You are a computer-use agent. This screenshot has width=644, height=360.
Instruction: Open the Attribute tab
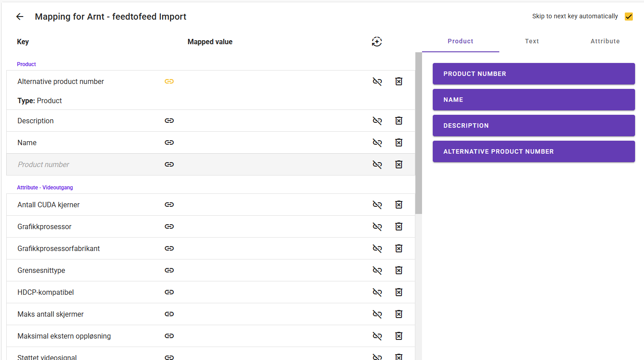coord(605,41)
